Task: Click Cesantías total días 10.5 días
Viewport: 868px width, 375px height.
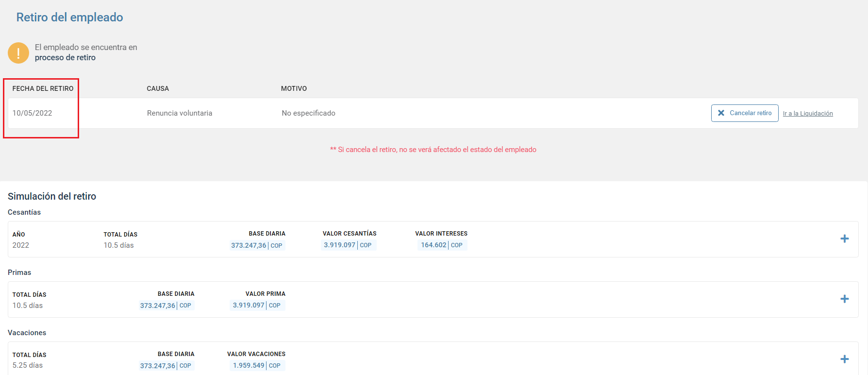Action: pyautogui.click(x=118, y=245)
